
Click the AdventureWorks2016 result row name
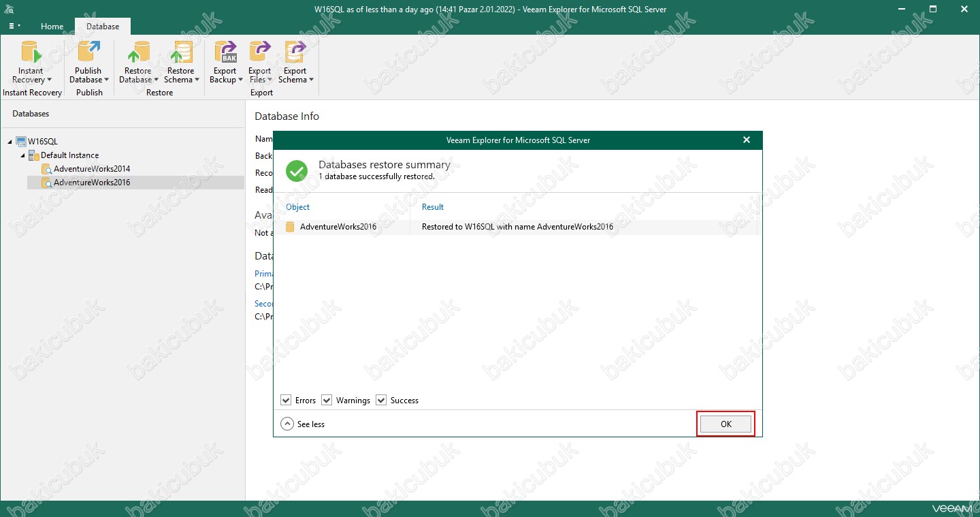tap(338, 227)
